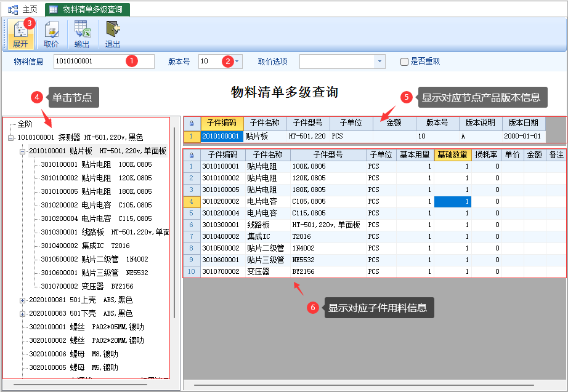This screenshot has height=392, width=568.
Task: Click the 输出 export toolbar icon
Action: click(82, 34)
